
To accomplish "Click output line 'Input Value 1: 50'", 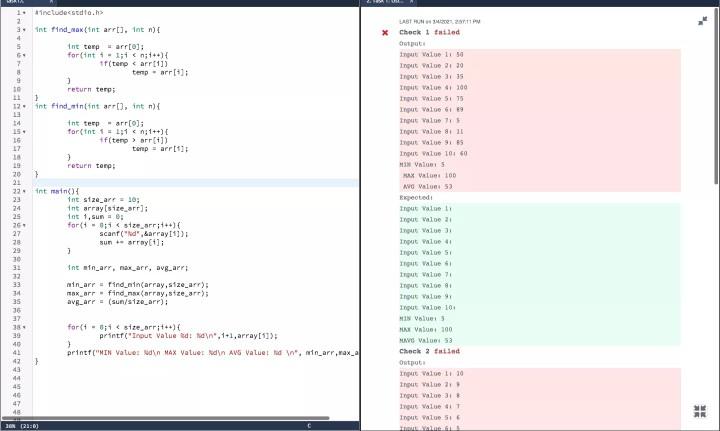I will tap(431, 55).
